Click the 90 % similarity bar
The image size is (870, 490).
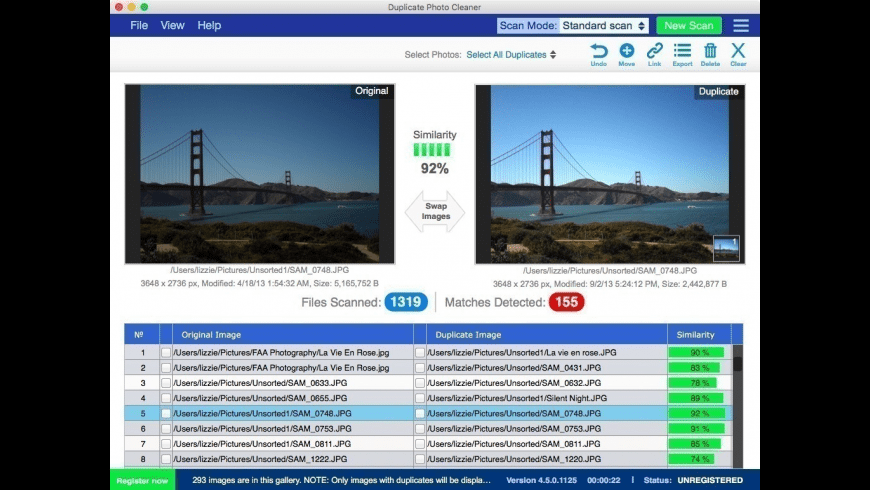696,352
